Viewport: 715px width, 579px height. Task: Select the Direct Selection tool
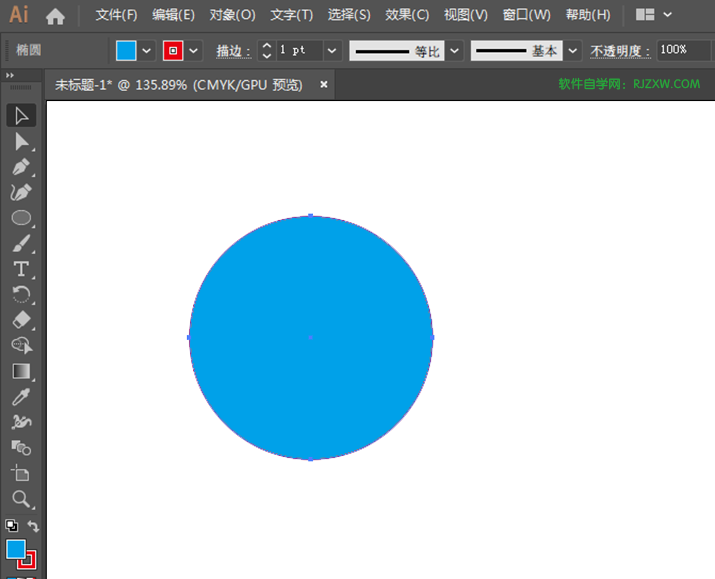[21, 142]
